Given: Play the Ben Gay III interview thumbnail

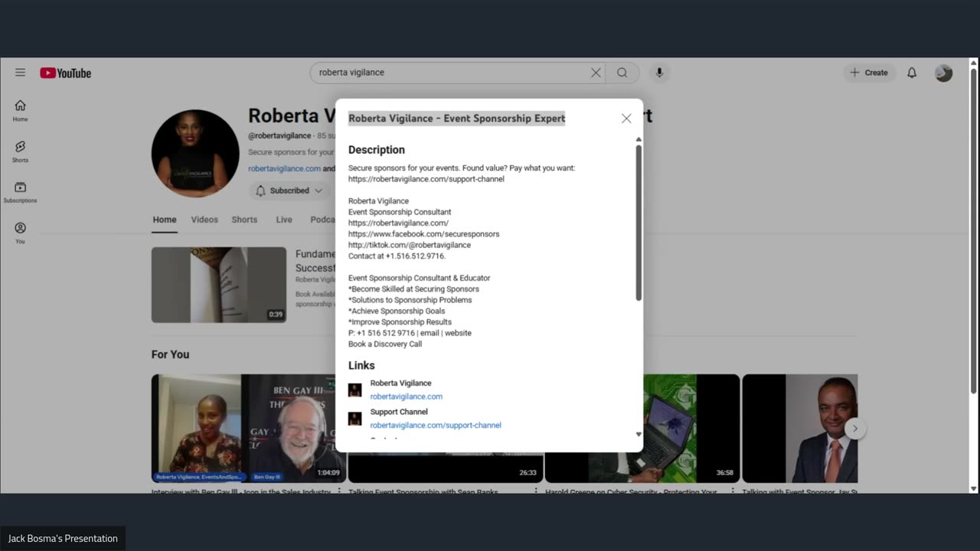Looking at the screenshot, I should (x=249, y=429).
